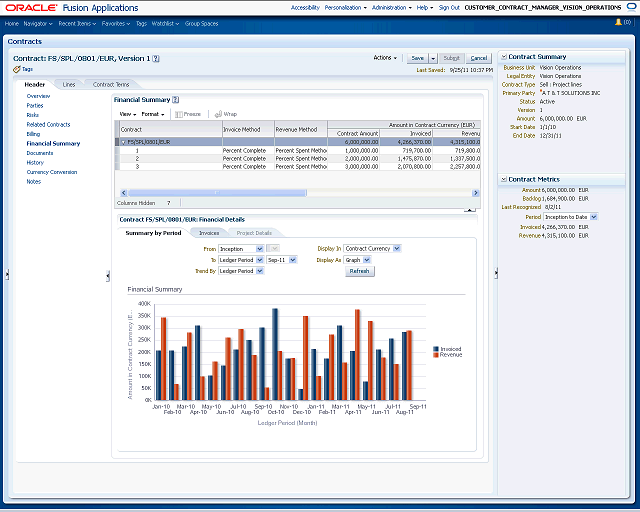Click the Tags icon under contract title
Screen dimensions: 640x512
click(17, 69)
